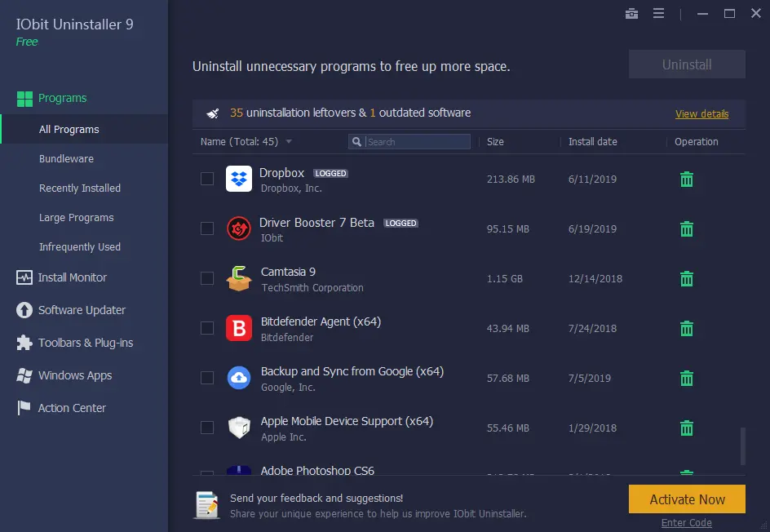The width and height of the screenshot is (770, 532).
Task: Click the trash icon to uninstall Dropbox
Action: click(686, 179)
